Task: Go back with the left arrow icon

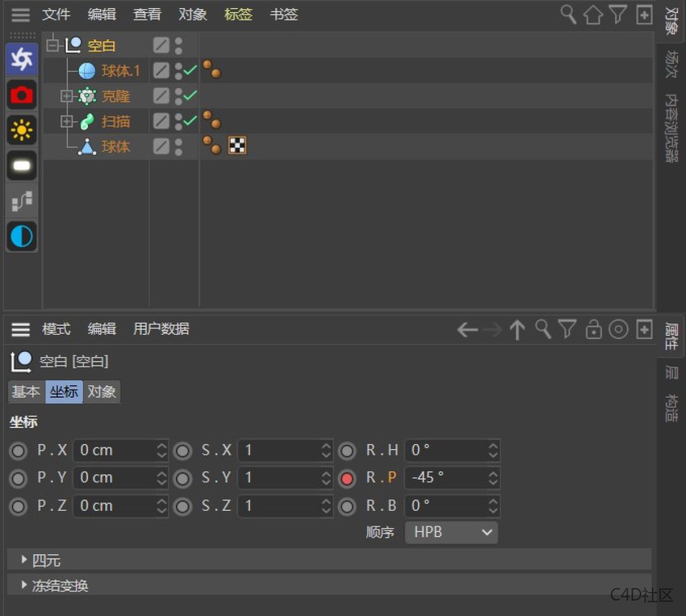Action: click(467, 330)
